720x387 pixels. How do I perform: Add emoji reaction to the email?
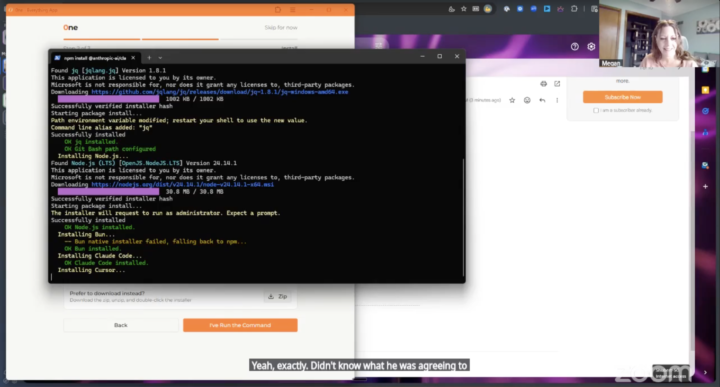tap(527, 100)
